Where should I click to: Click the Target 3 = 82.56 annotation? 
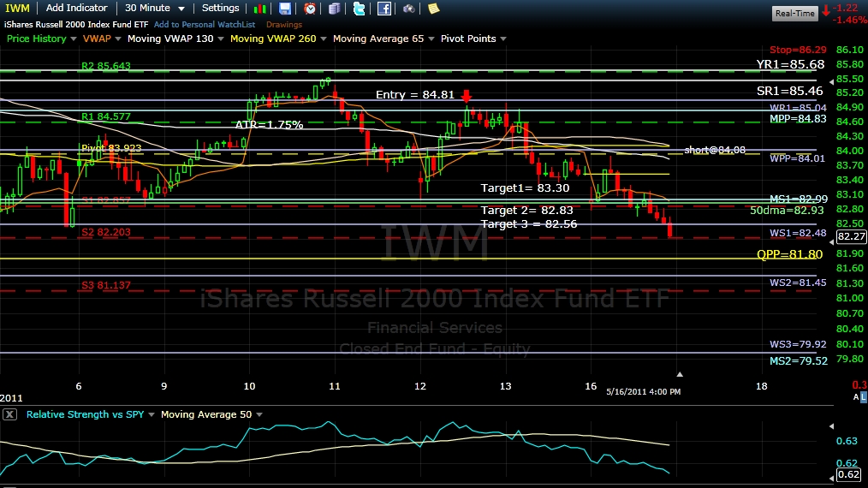(x=529, y=223)
